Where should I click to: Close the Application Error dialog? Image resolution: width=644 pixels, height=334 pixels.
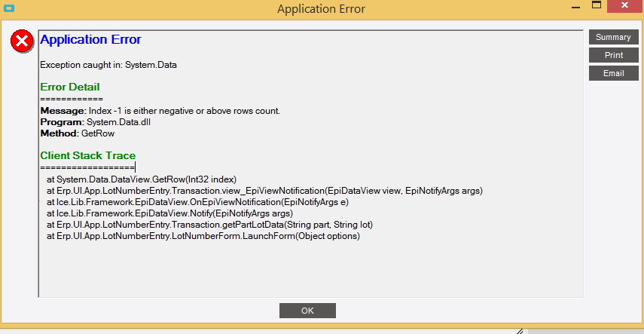click(x=625, y=6)
